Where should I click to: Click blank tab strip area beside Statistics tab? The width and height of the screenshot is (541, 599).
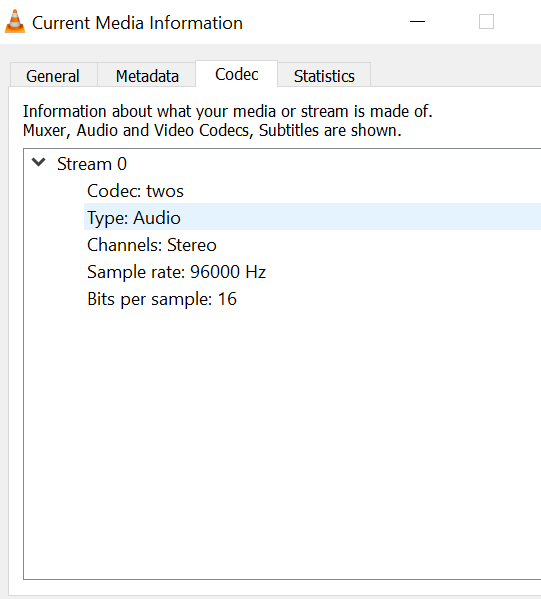point(455,74)
